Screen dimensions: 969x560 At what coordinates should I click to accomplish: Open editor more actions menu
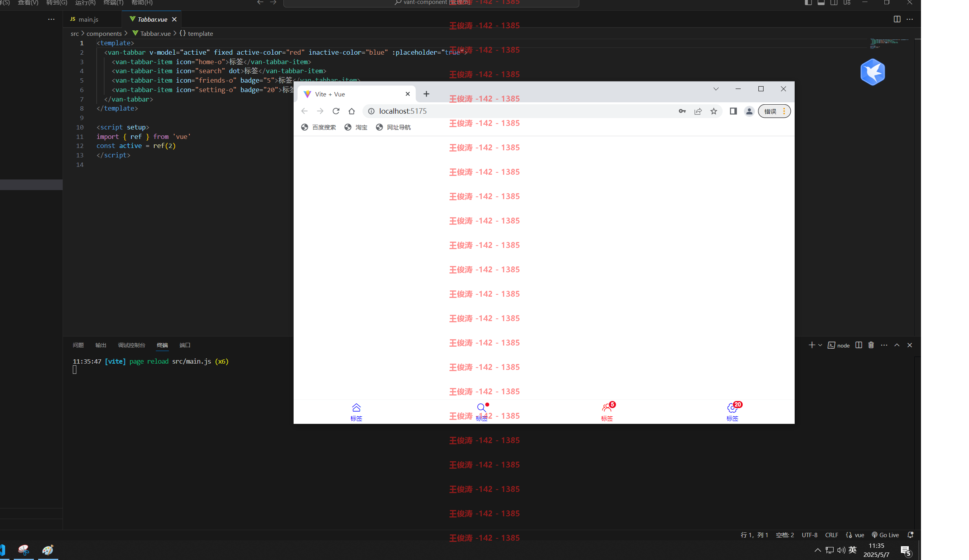pos(910,19)
